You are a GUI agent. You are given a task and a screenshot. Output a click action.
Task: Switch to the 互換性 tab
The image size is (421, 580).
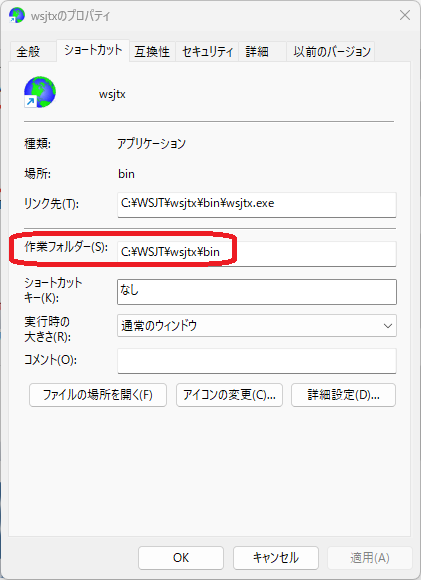pos(152,51)
